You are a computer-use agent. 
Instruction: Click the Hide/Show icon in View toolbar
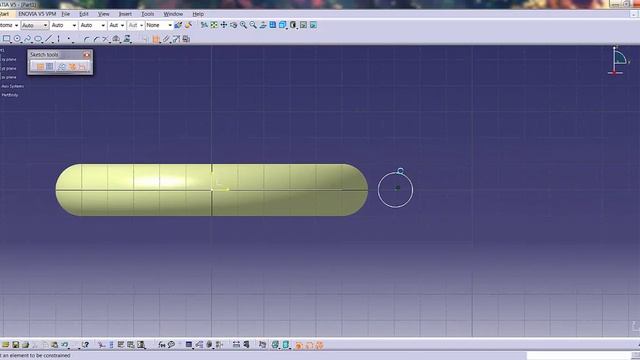click(x=303, y=25)
